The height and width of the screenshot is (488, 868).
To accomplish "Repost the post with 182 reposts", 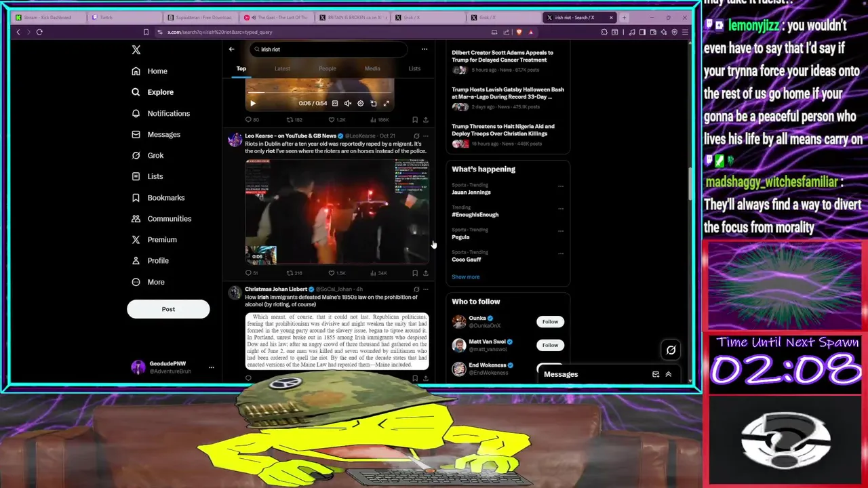I will tap(294, 120).
